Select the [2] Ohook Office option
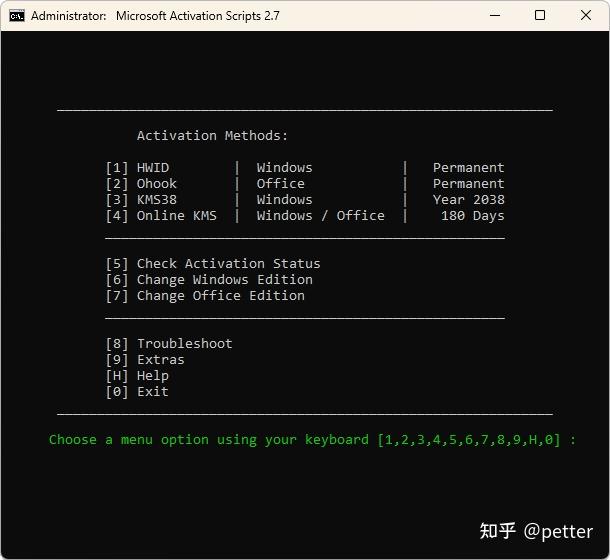 point(142,184)
